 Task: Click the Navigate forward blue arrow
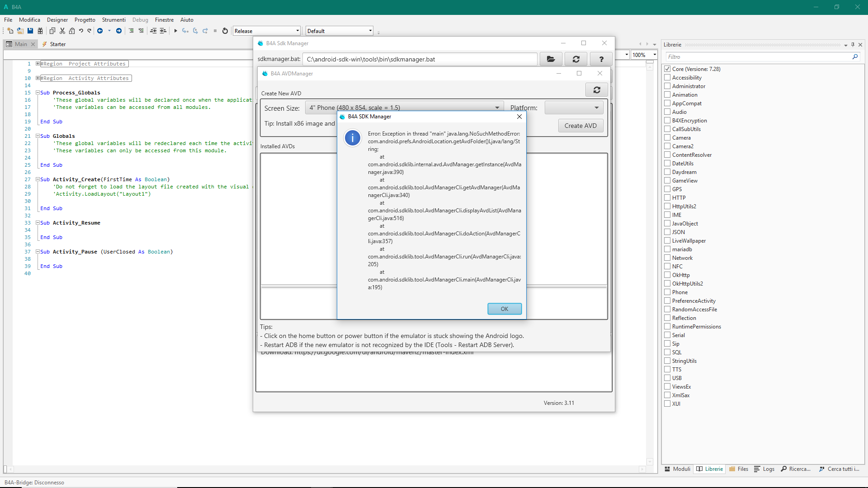tap(119, 31)
